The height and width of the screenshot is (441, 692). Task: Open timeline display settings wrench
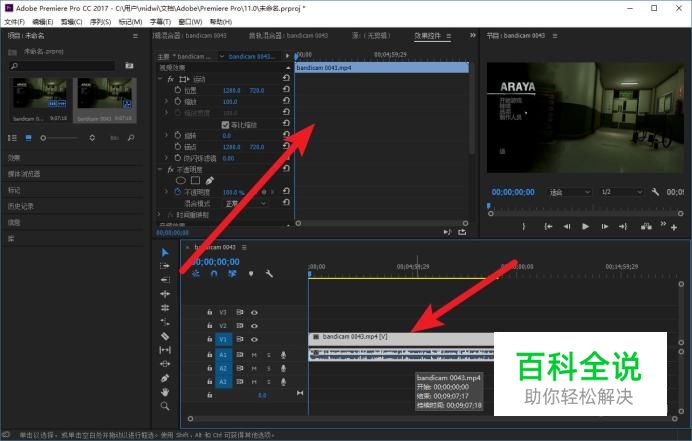click(269, 274)
